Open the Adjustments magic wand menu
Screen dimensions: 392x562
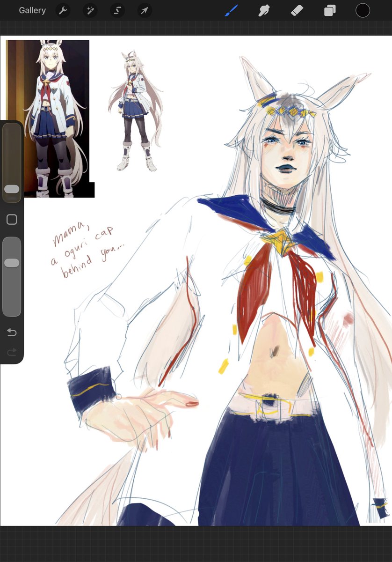point(90,10)
